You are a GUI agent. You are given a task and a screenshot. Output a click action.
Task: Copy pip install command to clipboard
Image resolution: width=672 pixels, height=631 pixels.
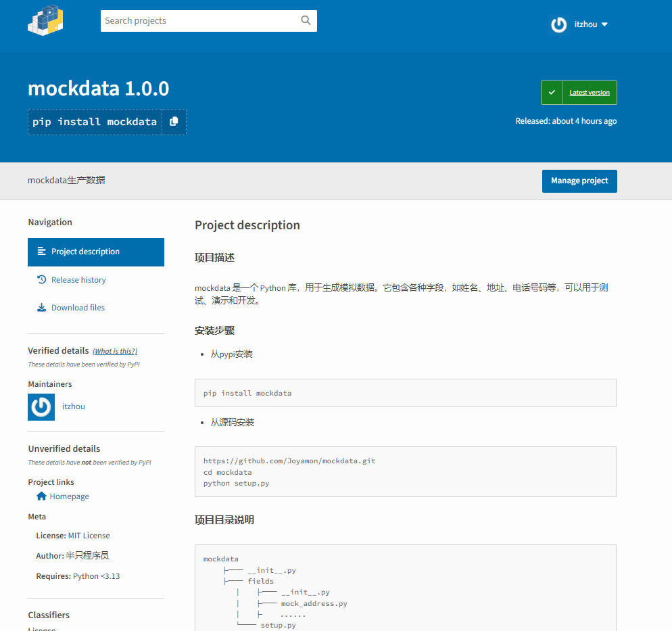[174, 122]
